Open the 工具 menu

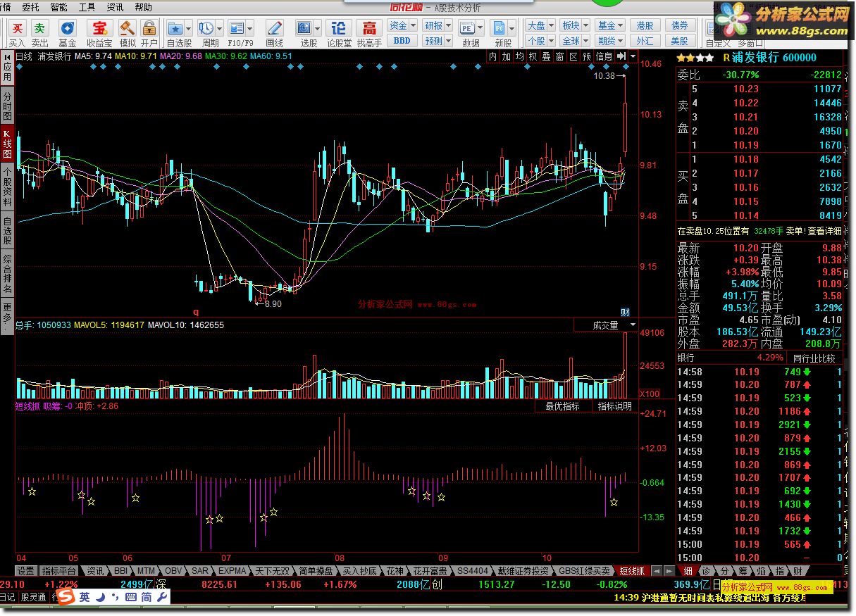point(87,7)
